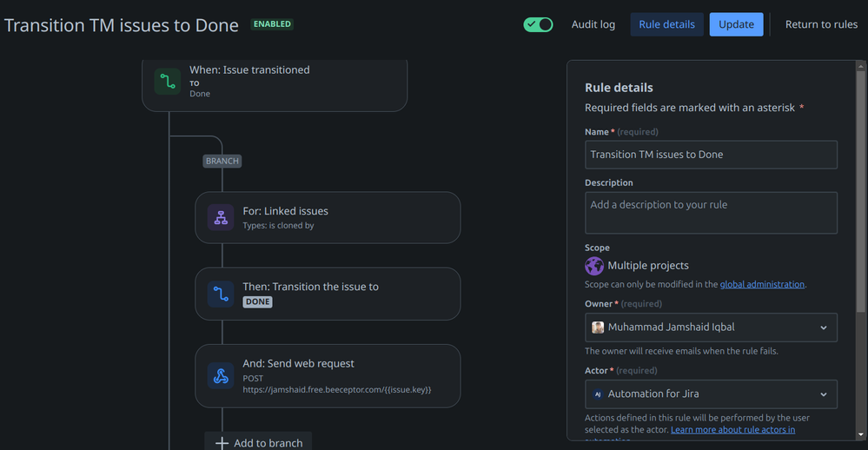
Task: Click the Send web request webhook icon
Action: pos(221,376)
